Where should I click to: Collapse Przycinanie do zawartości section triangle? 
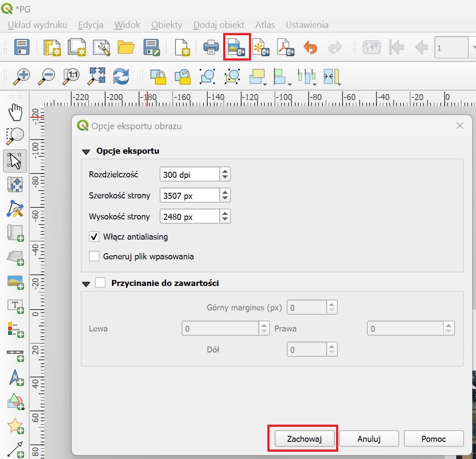[86, 284]
